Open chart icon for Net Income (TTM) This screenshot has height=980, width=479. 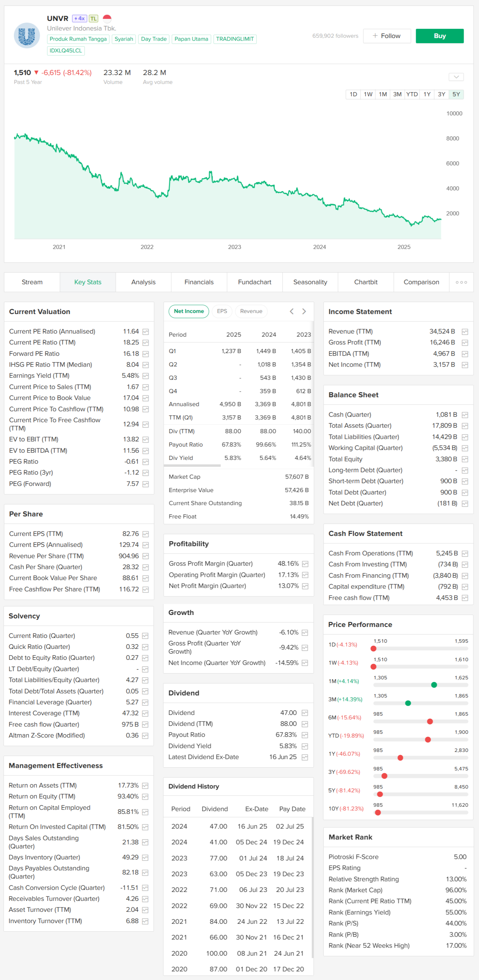point(465,365)
